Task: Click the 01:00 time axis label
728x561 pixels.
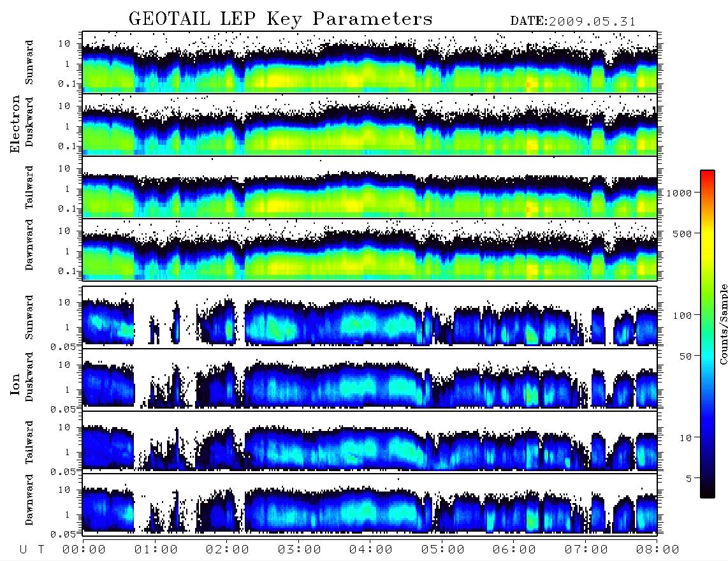Action: 156,550
